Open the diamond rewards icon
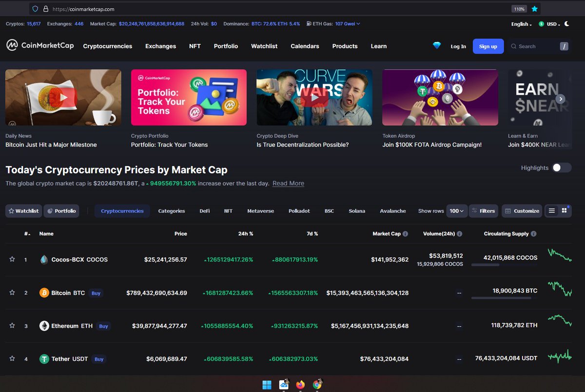This screenshot has height=392, width=585. 437,45
